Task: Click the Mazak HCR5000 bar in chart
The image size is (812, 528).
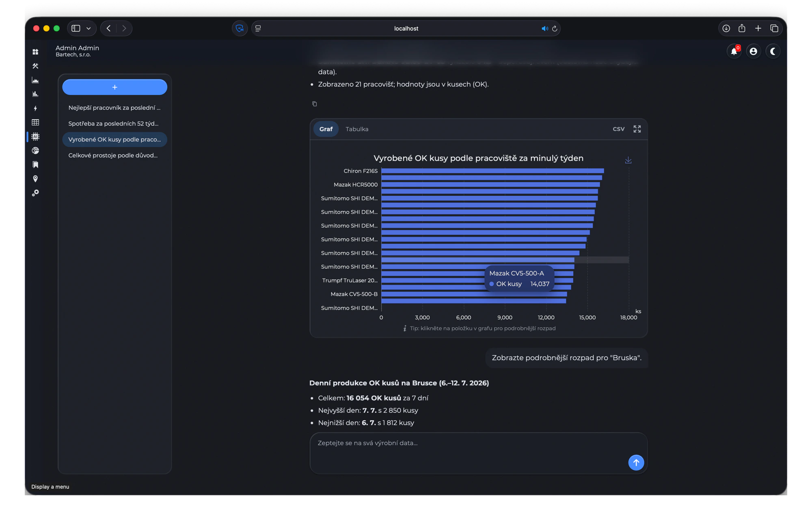Action: pyautogui.click(x=490, y=184)
